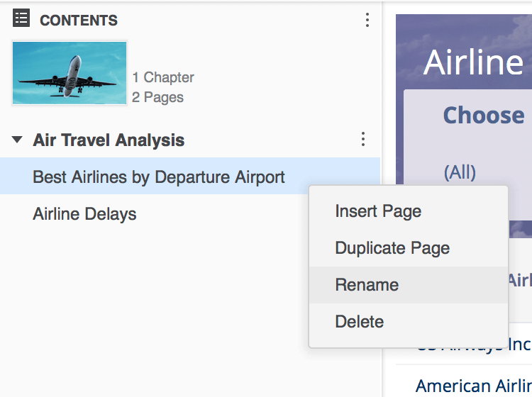
Task: Choose Insert Page from context menu
Action: pos(378,211)
